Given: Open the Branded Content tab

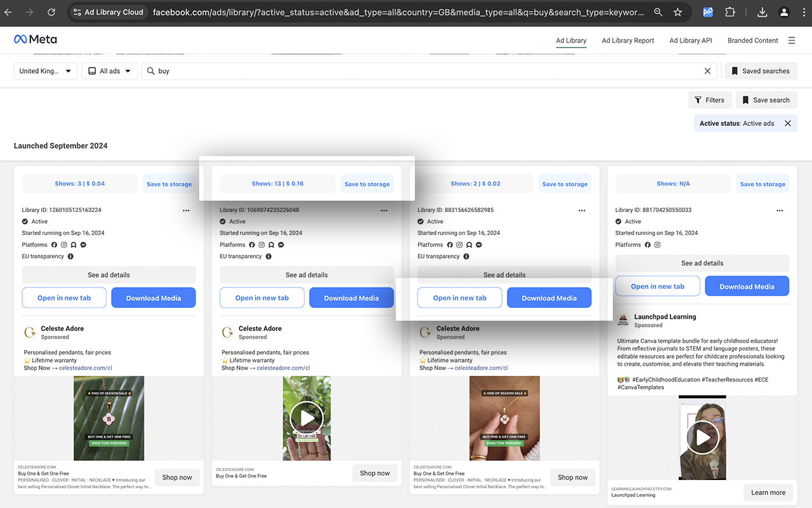Looking at the screenshot, I should click(x=753, y=41).
